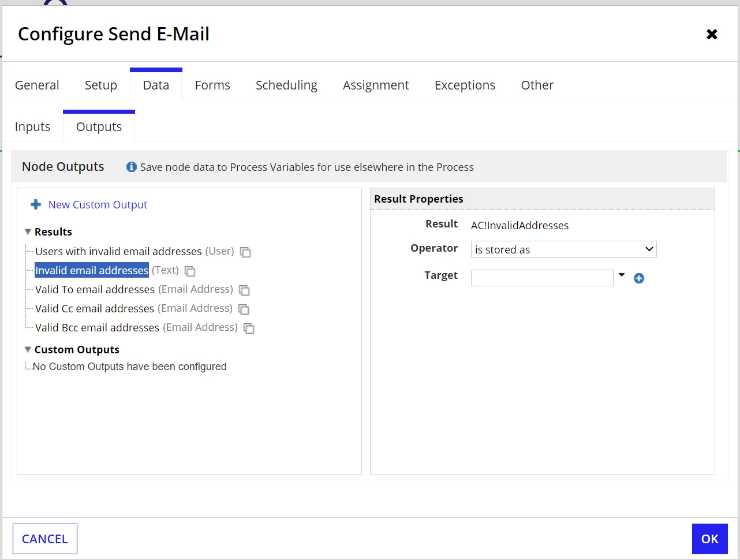Viewport: 740px width, 560px height.
Task: Click copy icon beside Users with invalid email addresses
Action: point(245,252)
